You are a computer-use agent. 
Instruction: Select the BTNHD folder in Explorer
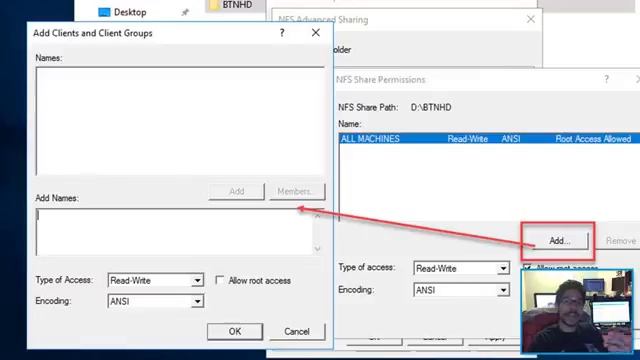tap(231, 5)
